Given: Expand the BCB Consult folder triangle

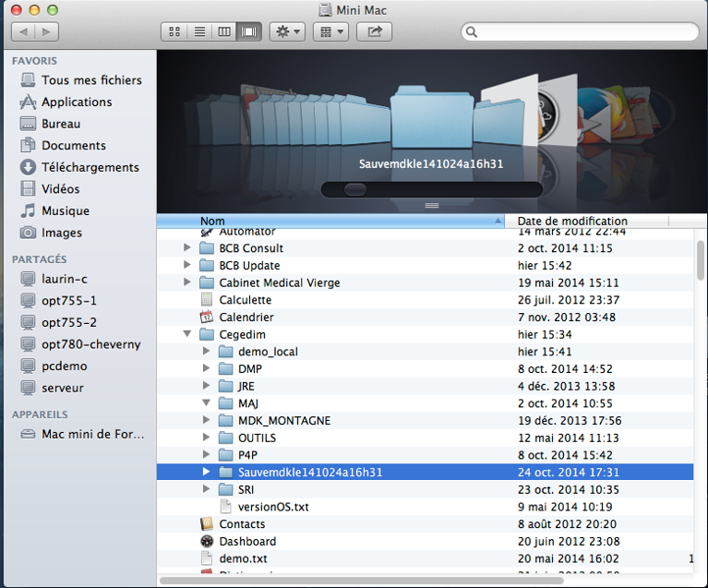Looking at the screenshot, I should click(187, 248).
